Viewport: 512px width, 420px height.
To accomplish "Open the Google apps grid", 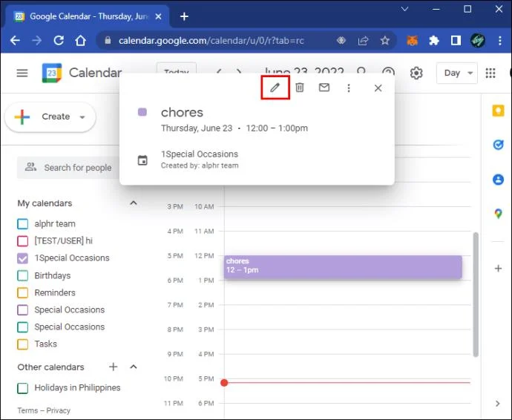I will (490, 73).
